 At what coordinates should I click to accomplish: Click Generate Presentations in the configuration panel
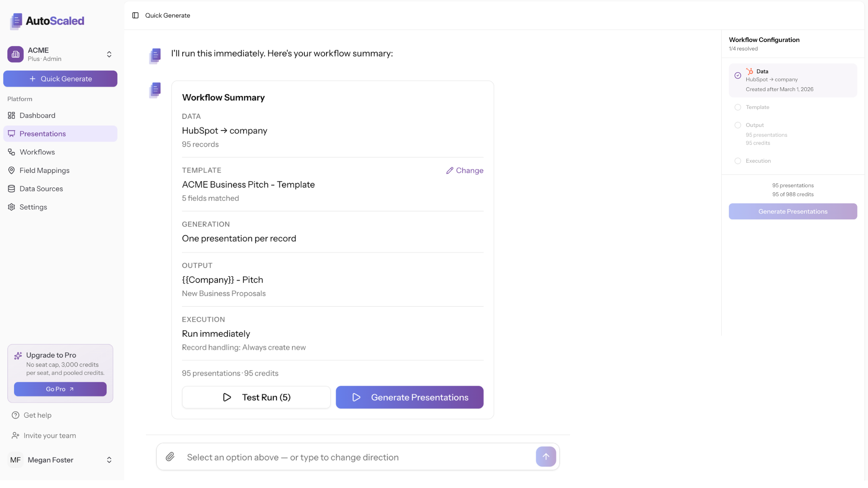click(793, 211)
